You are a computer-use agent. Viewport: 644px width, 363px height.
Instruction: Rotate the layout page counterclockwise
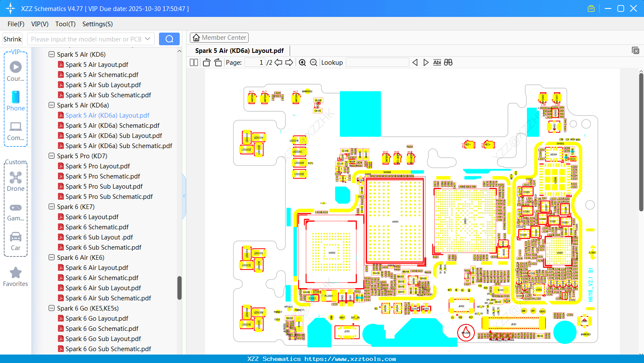(x=206, y=62)
